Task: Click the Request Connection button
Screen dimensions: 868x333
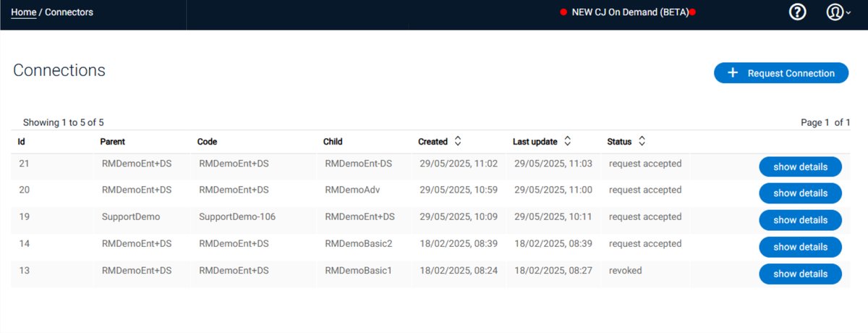Action: pyautogui.click(x=781, y=72)
